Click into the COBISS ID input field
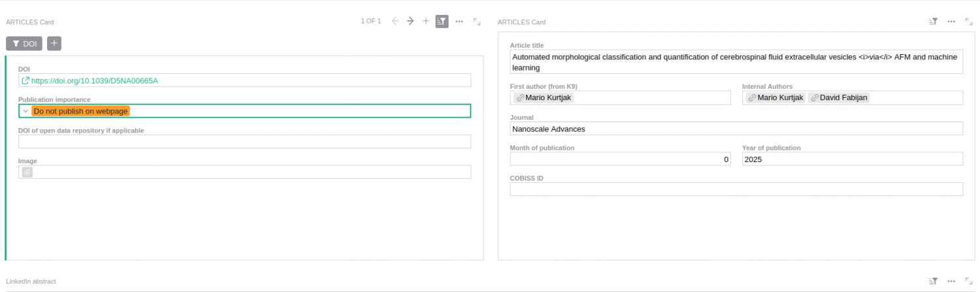The height and width of the screenshot is (292, 980). (736, 189)
